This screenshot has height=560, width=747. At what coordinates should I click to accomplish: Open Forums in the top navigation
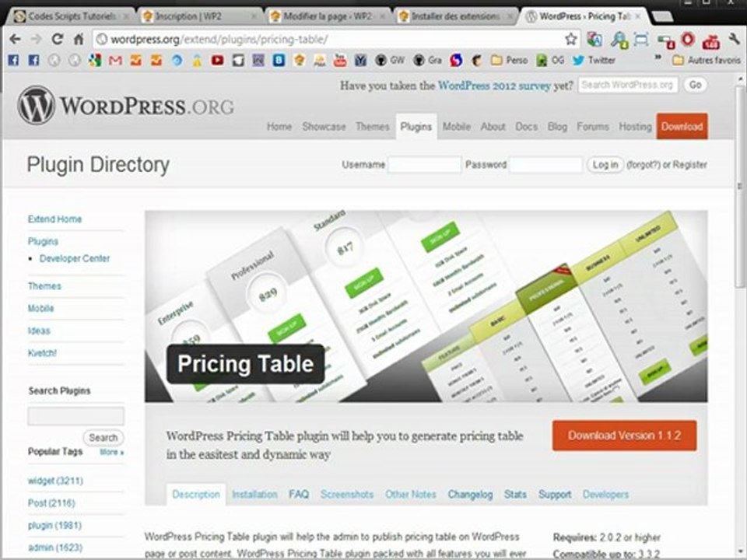(593, 127)
